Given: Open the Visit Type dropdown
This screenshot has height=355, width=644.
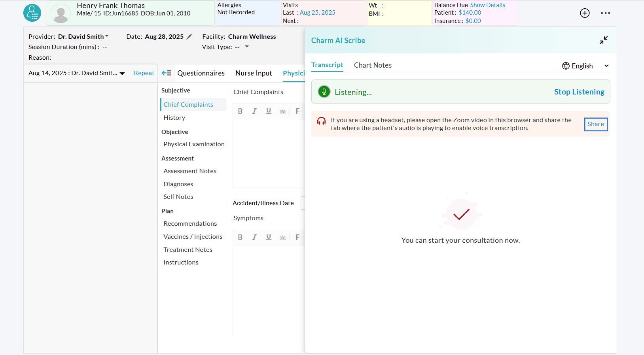Looking at the screenshot, I should pyautogui.click(x=247, y=47).
